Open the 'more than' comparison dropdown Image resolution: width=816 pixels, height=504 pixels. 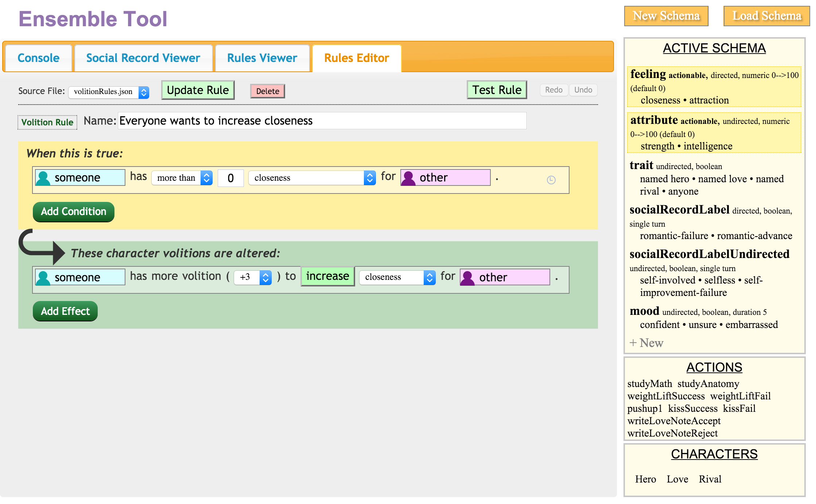point(182,178)
